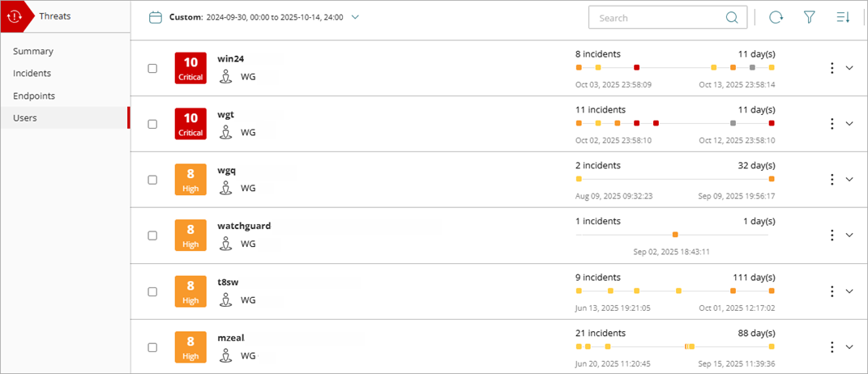Click the search magnifier icon

coord(732,18)
